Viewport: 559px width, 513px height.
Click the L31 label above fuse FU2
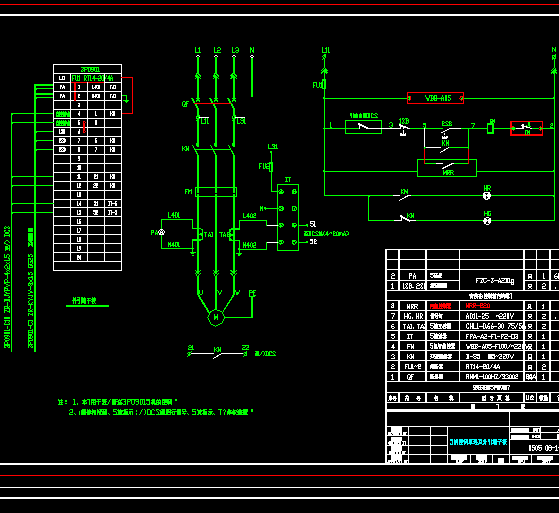pos(273,147)
